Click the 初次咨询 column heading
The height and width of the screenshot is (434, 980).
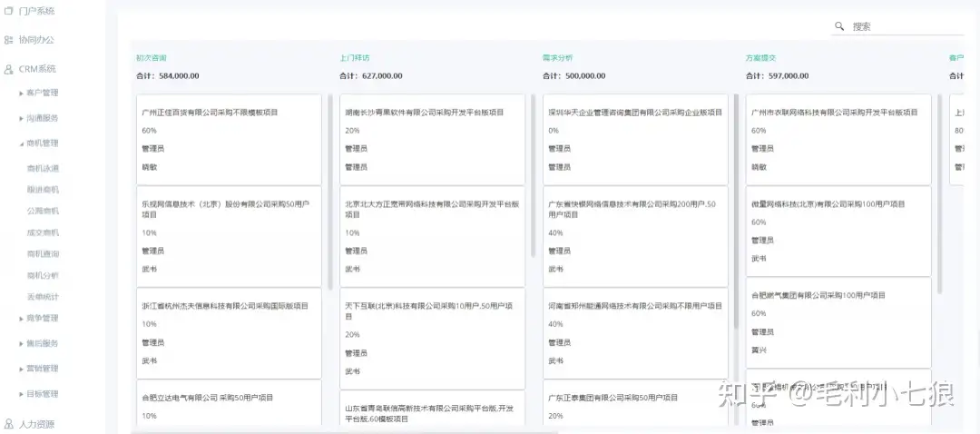click(x=152, y=57)
